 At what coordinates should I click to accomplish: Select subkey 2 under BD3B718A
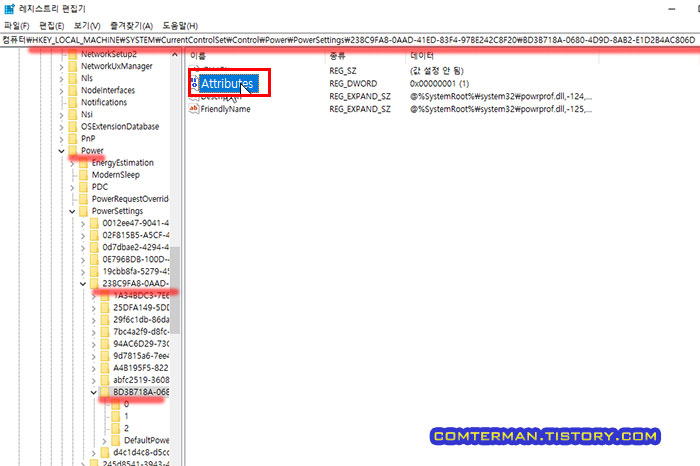pos(126,428)
